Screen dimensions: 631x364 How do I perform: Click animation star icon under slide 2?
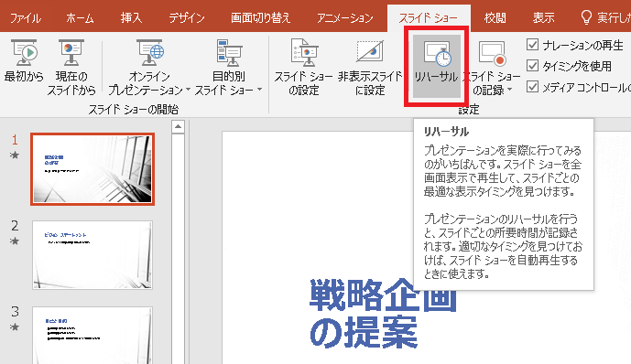pyautogui.click(x=15, y=241)
